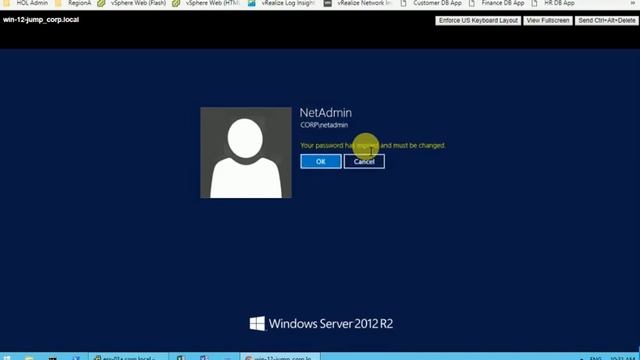
Task: Click the CORP\netadmin domain user text
Action: (x=324, y=125)
